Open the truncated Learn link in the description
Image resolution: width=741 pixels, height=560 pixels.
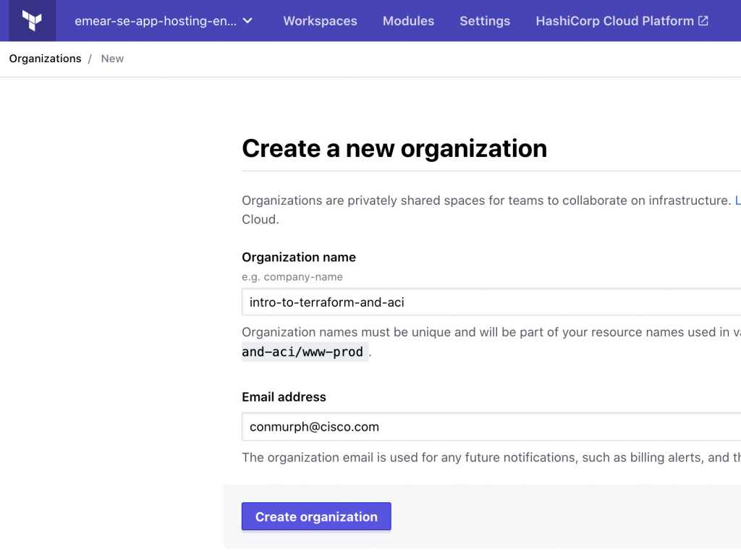pos(737,200)
